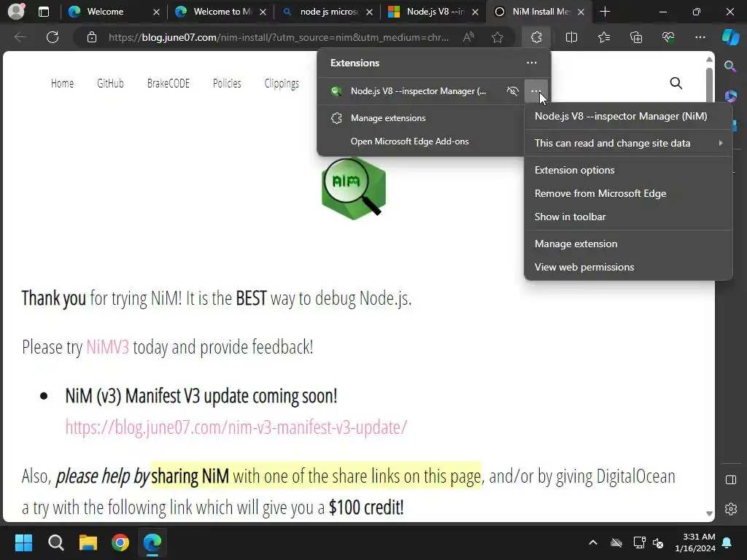747x560 pixels.
Task: Open the Favorites list icon
Action: coord(604,37)
